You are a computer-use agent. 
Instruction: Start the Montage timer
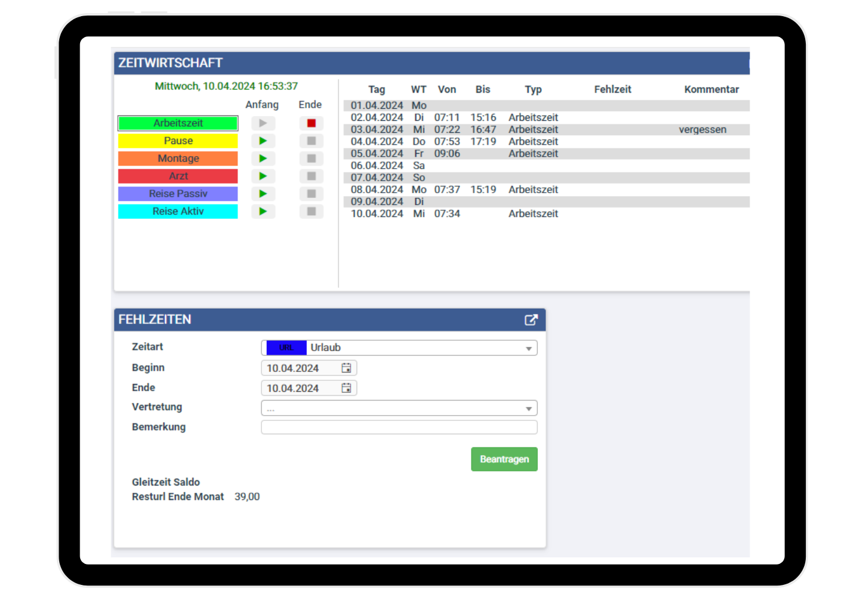(263, 158)
